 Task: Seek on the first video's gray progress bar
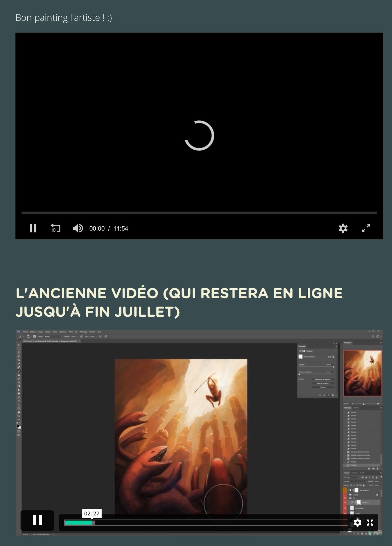pos(199,213)
